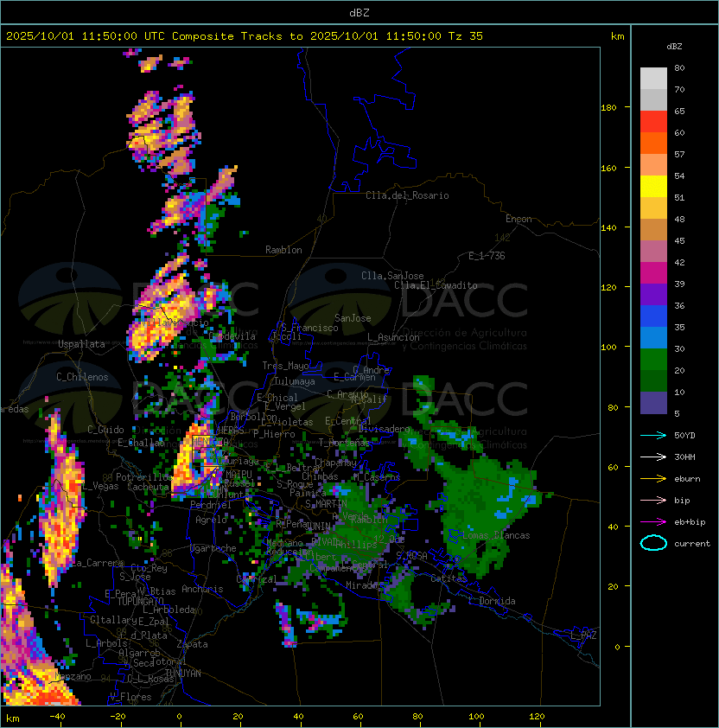The image size is (719, 728).
Task: Click the 'Divisadero' map label
Action: (384, 429)
